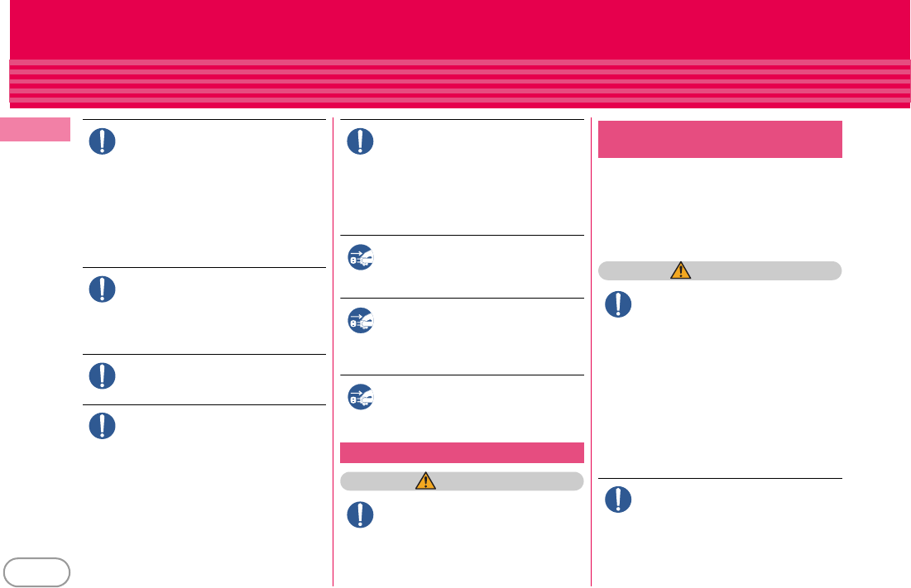Click the third unplug-power-cord icon in middle column
Screen dimensions: 911x588
[361, 397]
